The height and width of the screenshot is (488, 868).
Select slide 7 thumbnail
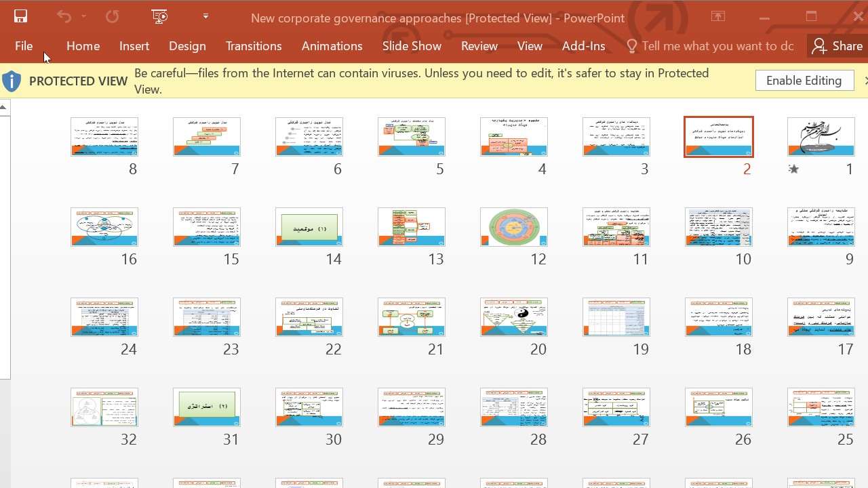pos(207,137)
